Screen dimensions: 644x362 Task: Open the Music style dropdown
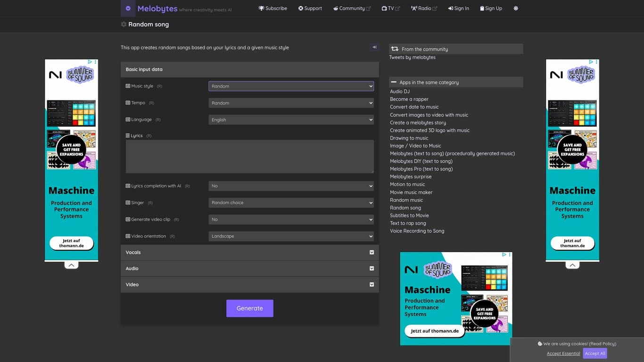(x=291, y=86)
